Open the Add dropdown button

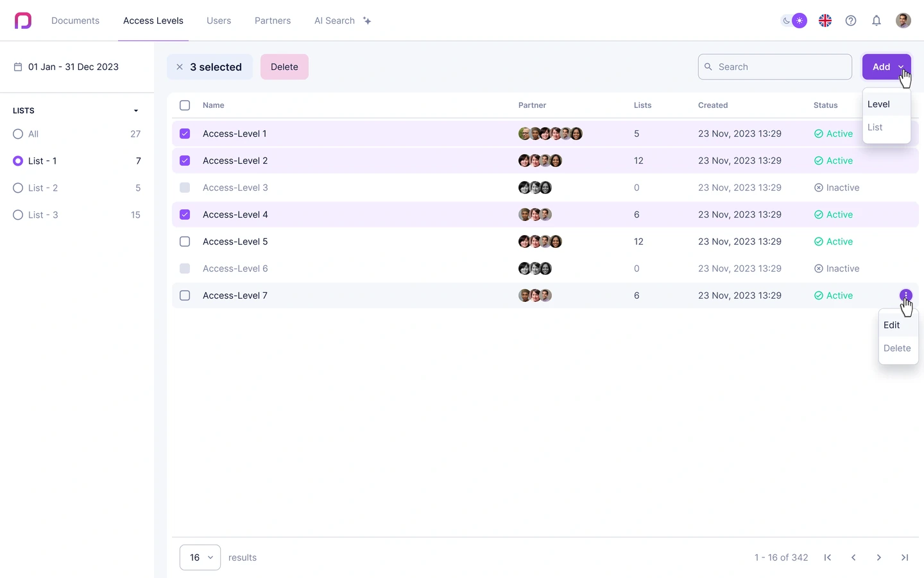887,67
